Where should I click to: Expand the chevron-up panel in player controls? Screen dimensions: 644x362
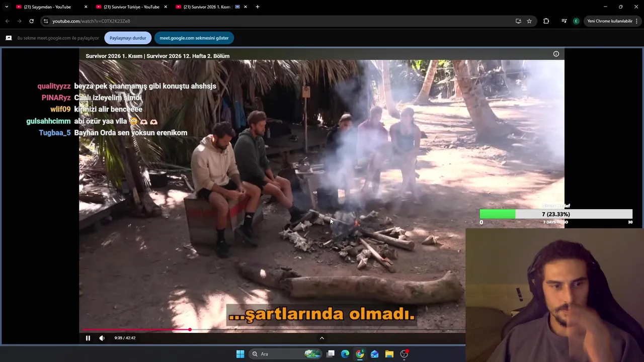tap(322, 338)
